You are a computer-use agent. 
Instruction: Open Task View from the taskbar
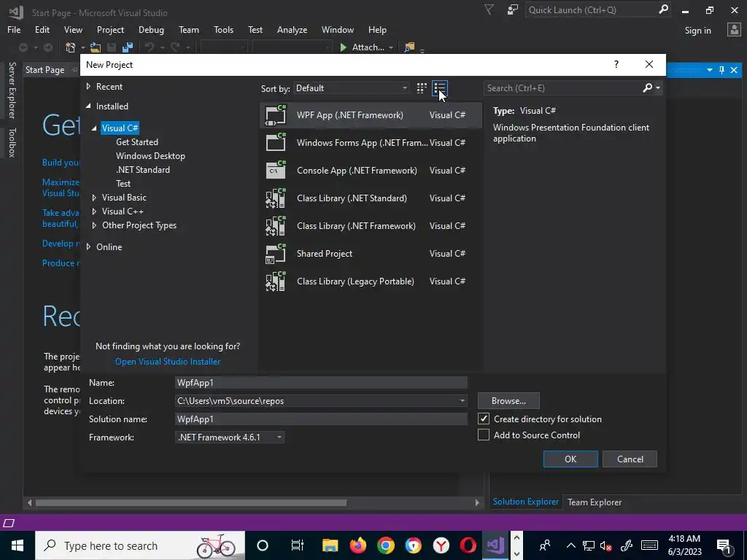click(298, 545)
